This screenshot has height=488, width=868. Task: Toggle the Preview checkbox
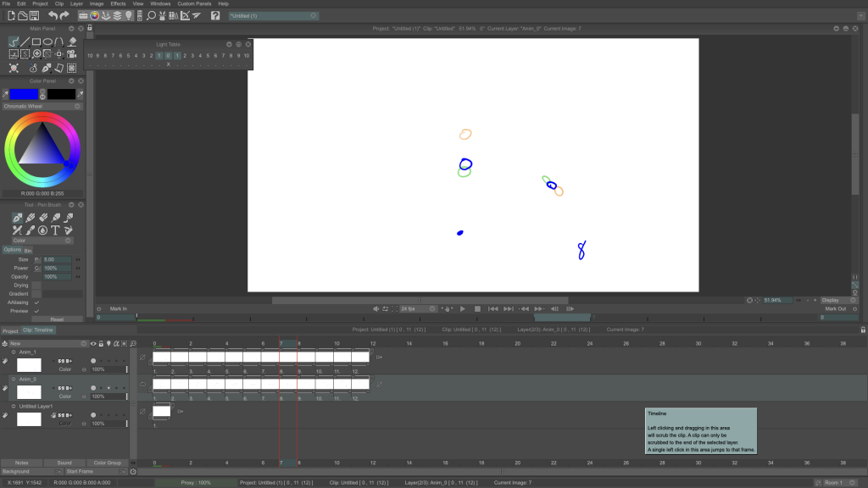(36, 311)
